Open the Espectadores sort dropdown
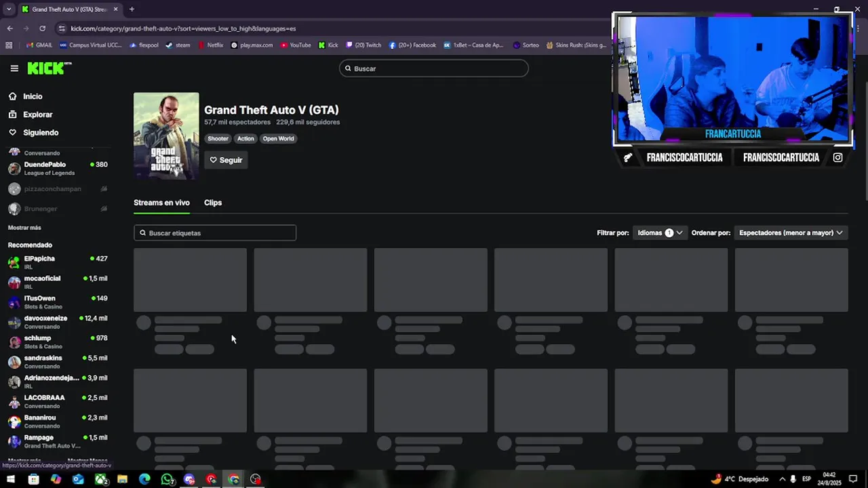 point(791,232)
